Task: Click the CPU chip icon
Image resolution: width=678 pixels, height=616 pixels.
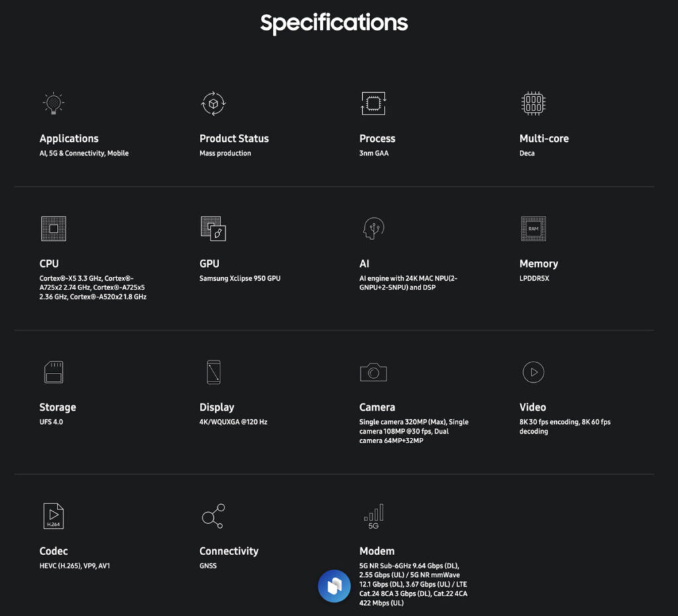Action: pos(54,229)
